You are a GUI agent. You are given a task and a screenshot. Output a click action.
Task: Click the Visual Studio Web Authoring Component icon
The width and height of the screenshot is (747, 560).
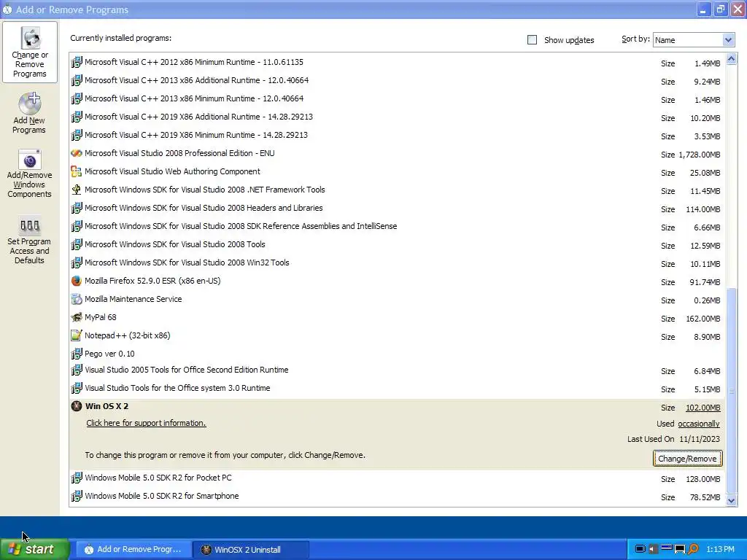pos(76,171)
